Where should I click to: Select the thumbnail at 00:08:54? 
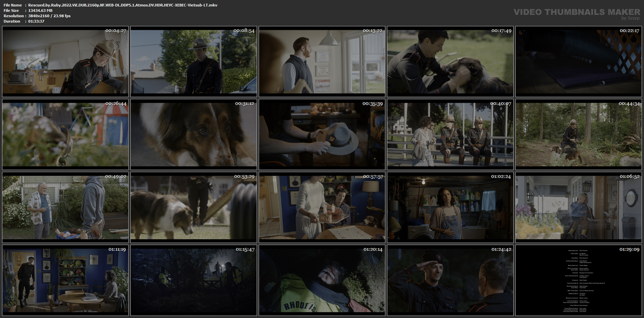point(194,61)
